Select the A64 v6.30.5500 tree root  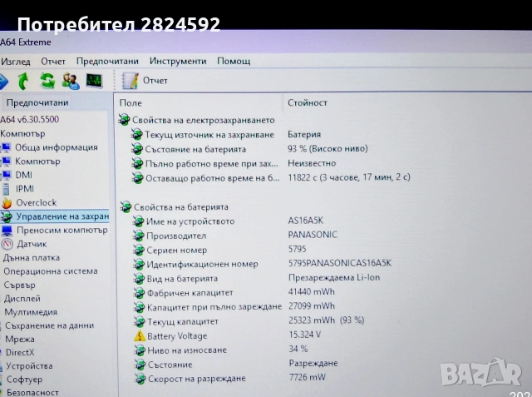(x=30, y=119)
